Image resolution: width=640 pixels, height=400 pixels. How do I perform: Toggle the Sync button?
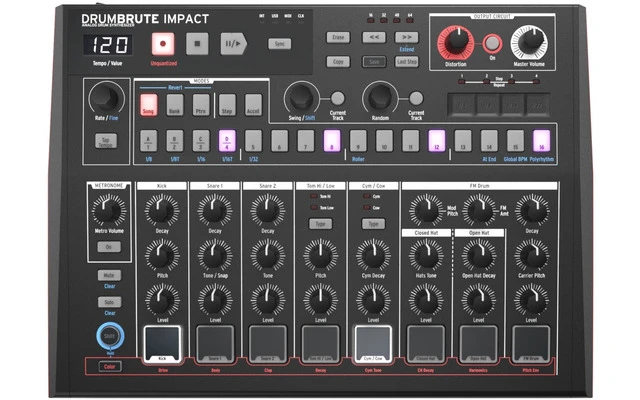tap(280, 44)
